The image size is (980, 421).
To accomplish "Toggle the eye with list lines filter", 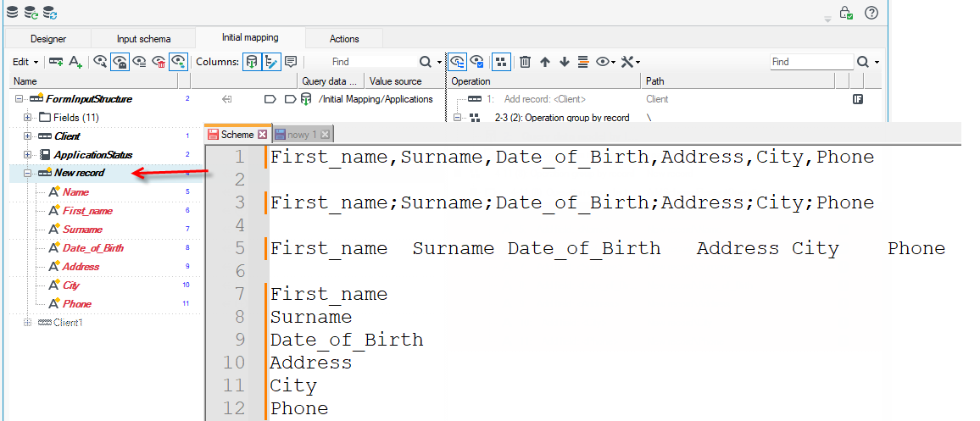I will (x=139, y=62).
